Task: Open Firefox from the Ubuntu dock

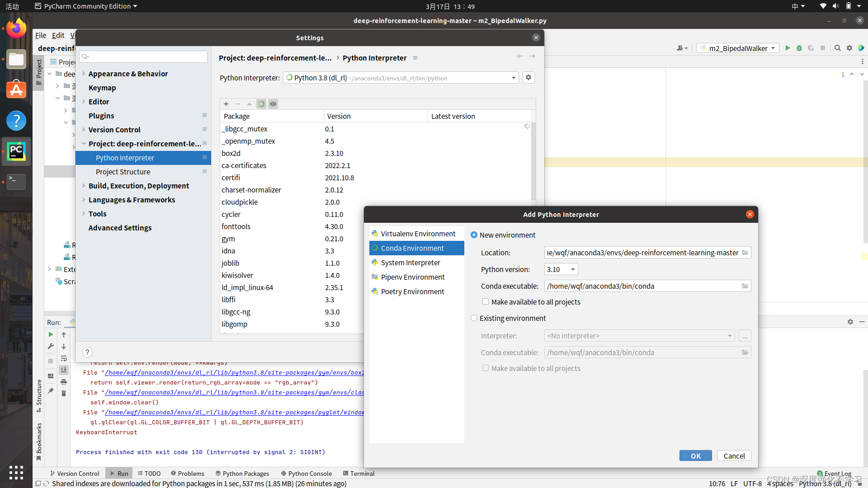Action: [x=16, y=29]
